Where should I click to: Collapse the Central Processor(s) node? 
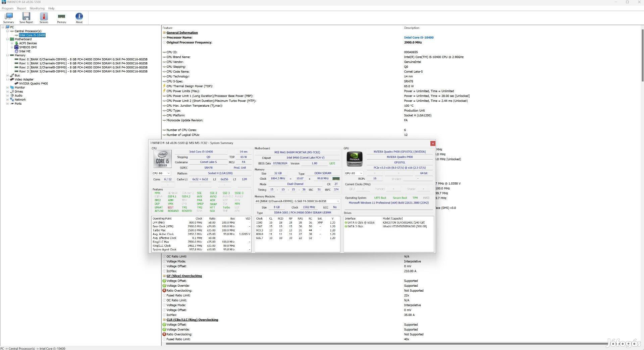coord(7,31)
